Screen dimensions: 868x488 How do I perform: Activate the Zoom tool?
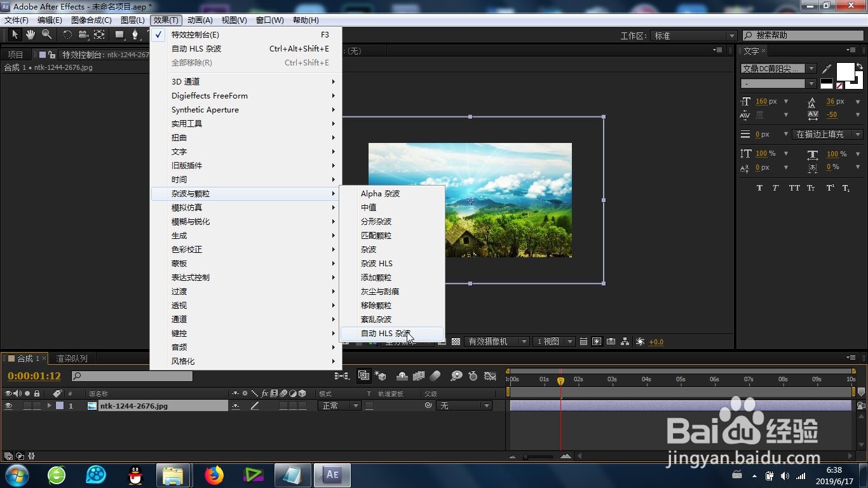(46, 35)
